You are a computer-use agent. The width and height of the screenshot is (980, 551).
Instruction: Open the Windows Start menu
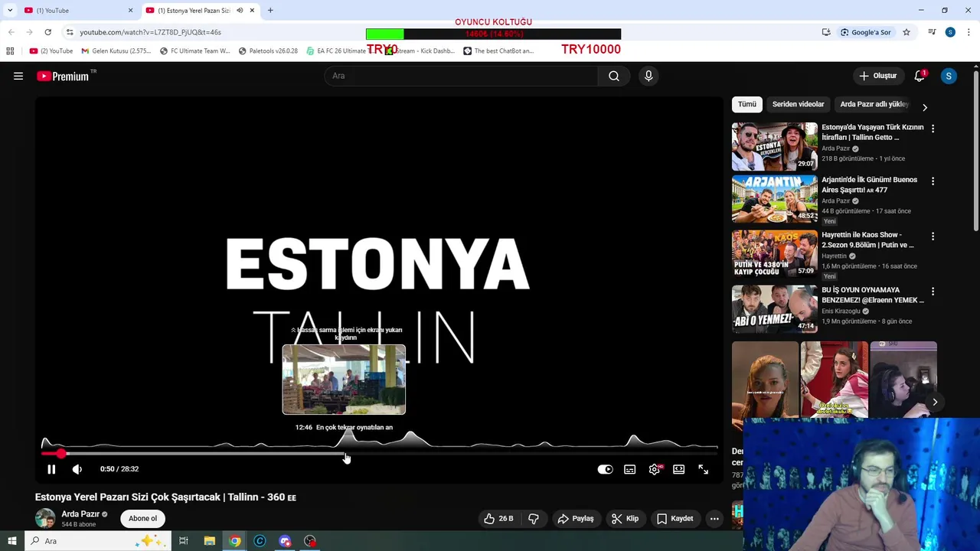click(11, 541)
